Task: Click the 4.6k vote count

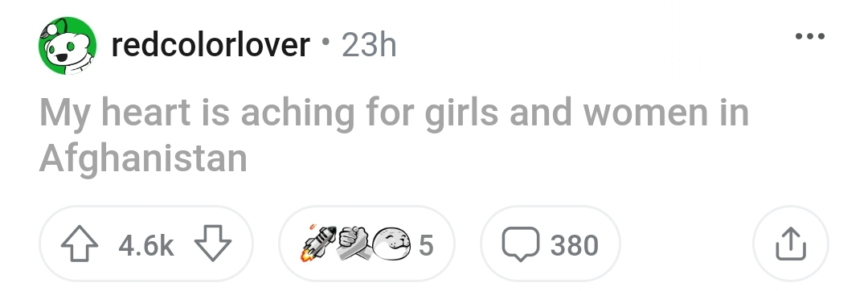Action: [146, 245]
